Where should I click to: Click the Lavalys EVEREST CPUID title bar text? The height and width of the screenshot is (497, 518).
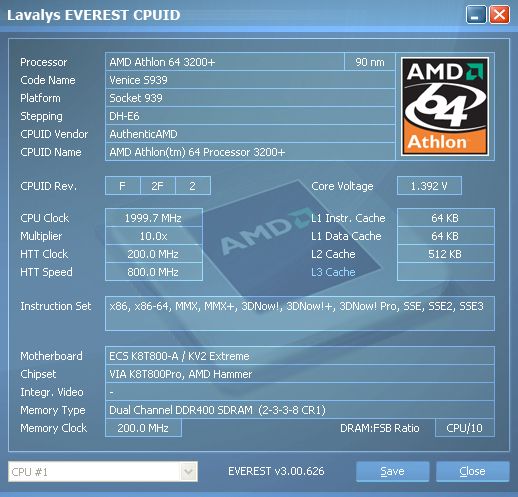94,15
